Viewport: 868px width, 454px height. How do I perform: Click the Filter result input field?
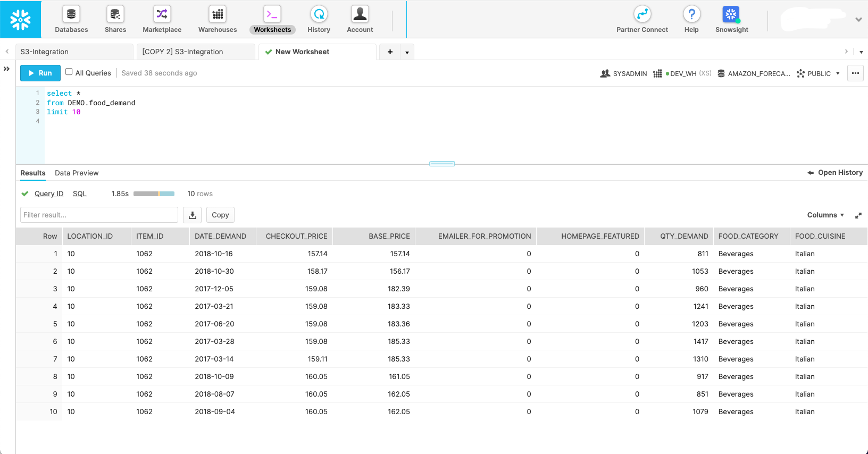click(x=99, y=215)
